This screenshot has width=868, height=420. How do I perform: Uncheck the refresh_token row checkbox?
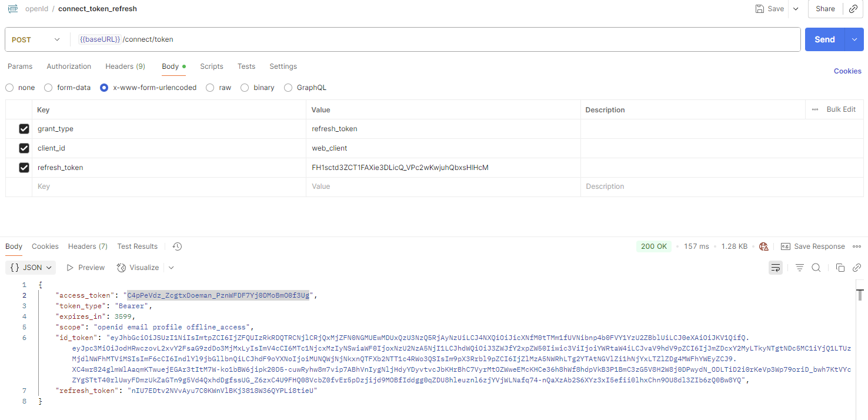(x=24, y=168)
